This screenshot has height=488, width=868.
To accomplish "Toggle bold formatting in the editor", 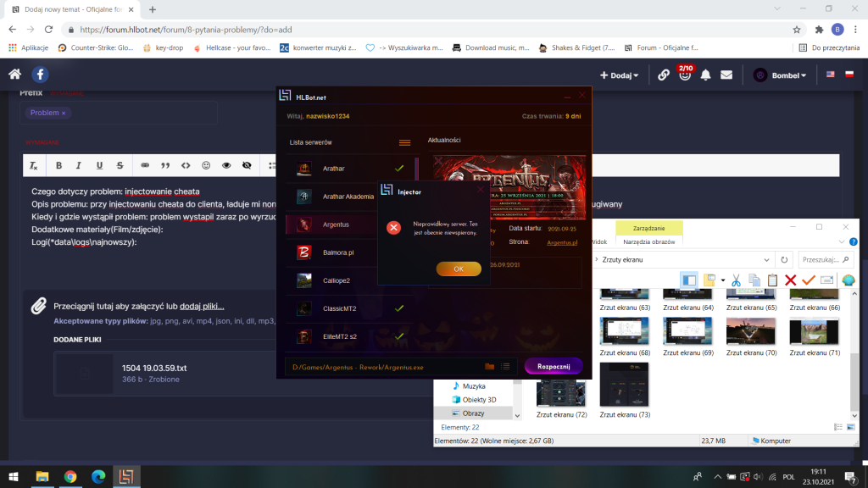I will [58, 165].
